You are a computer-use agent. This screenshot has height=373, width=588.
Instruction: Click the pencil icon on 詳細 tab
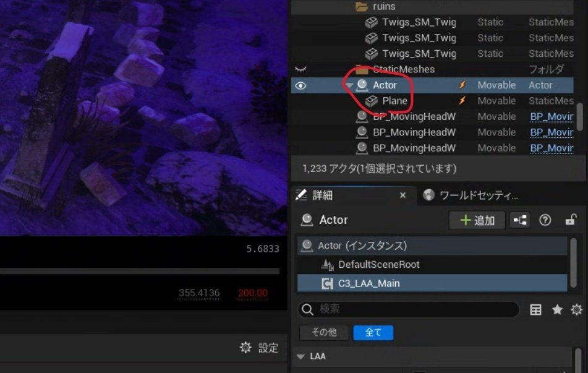click(301, 195)
